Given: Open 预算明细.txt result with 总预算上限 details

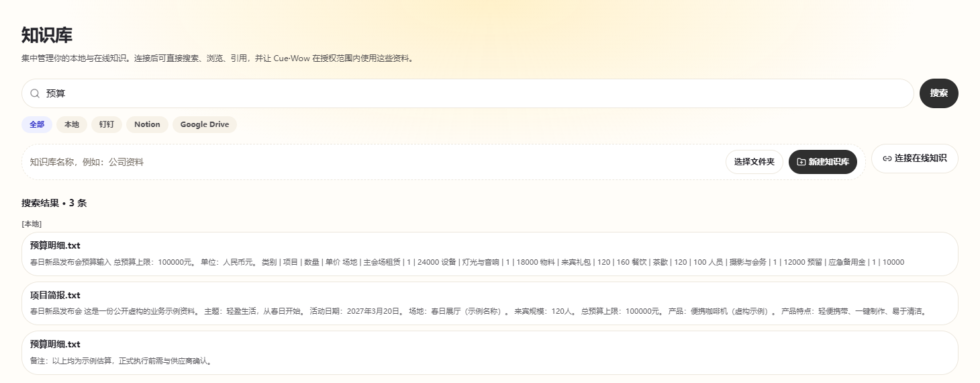Looking at the screenshot, I should click(490, 254).
